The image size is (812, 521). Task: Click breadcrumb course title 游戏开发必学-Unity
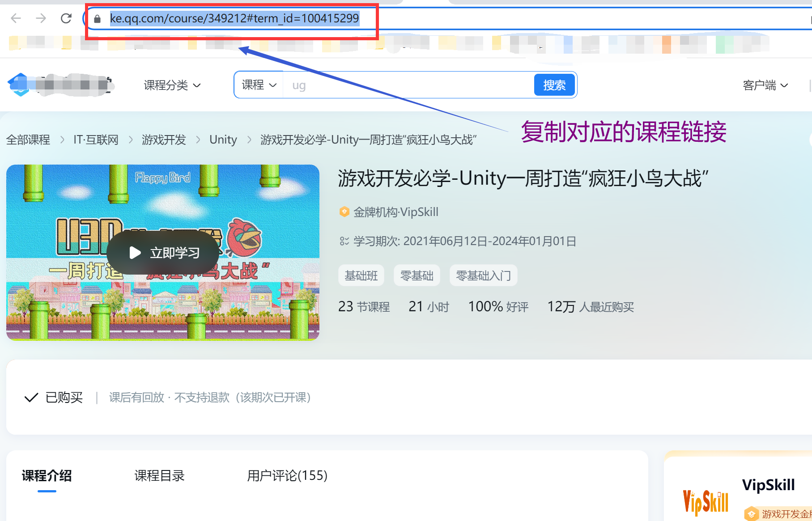368,140
